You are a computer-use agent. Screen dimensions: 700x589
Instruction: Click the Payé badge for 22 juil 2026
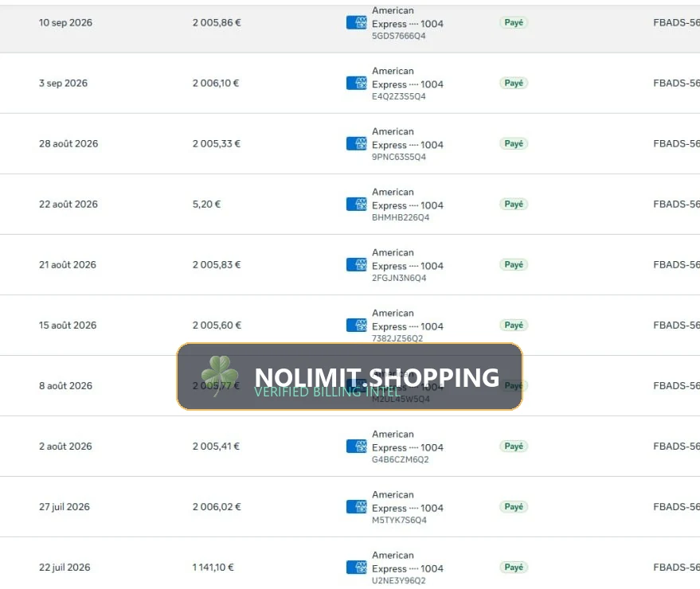point(514,568)
